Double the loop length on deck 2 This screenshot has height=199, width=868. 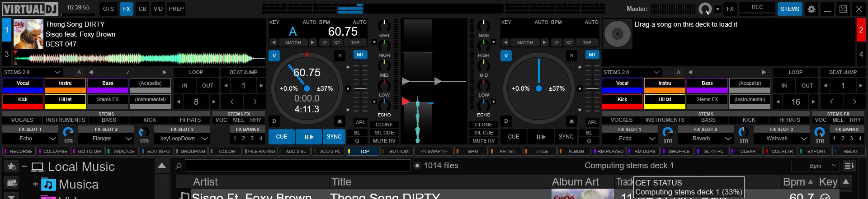tap(814, 102)
